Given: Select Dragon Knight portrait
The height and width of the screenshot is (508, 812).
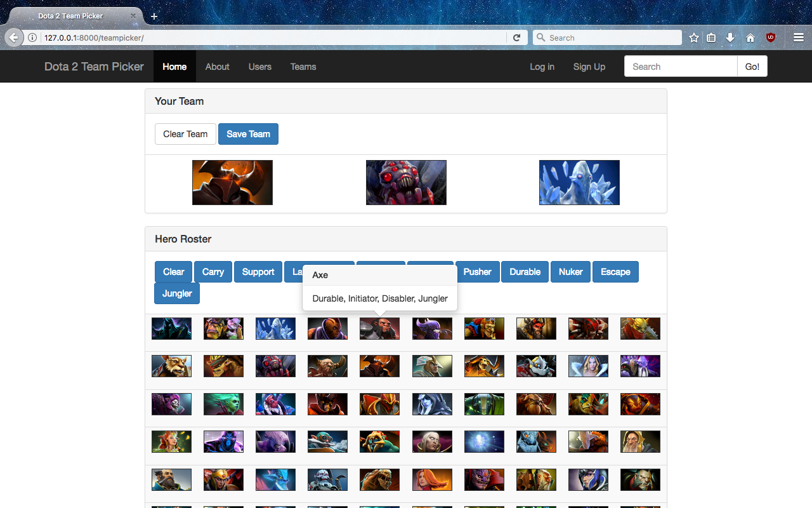Looking at the screenshot, I should [x=379, y=404].
